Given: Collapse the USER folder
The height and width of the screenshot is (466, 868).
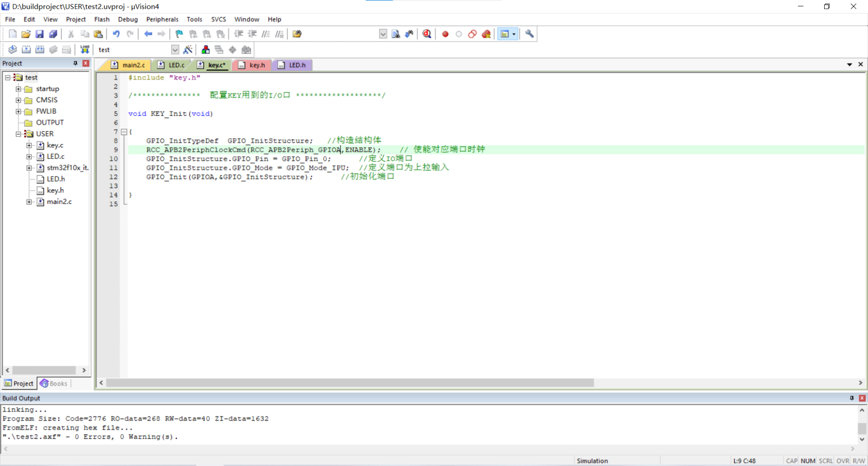Looking at the screenshot, I should tap(18, 134).
